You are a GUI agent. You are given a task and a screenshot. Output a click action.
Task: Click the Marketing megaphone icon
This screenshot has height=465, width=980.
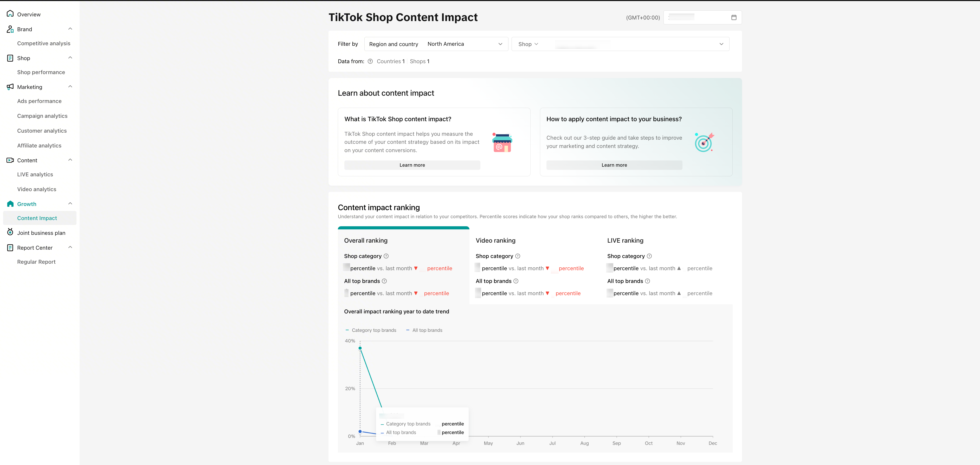(10, 87)
